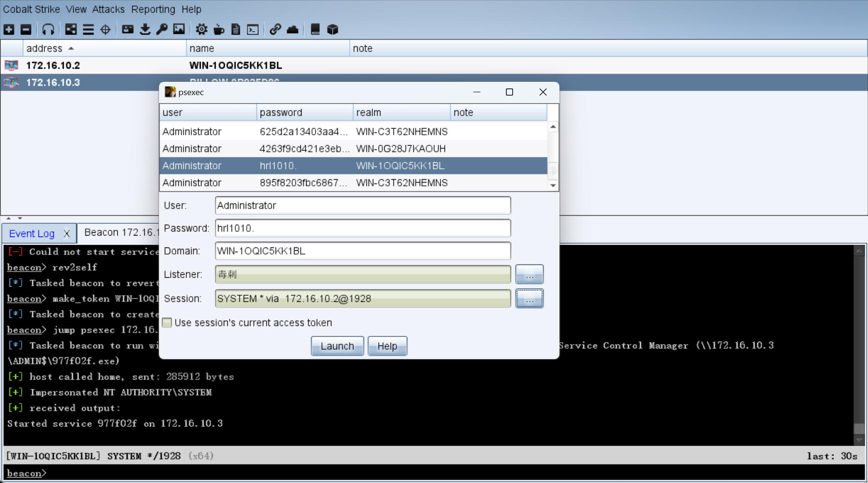Image resolution: width=868 pixels, height=483 pixels.
Task: Click the gear executable generator icon
Action: (202, 29)
